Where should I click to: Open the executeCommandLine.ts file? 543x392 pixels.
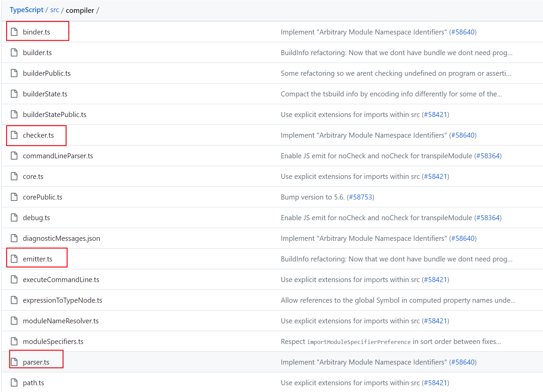click(61, 279)
